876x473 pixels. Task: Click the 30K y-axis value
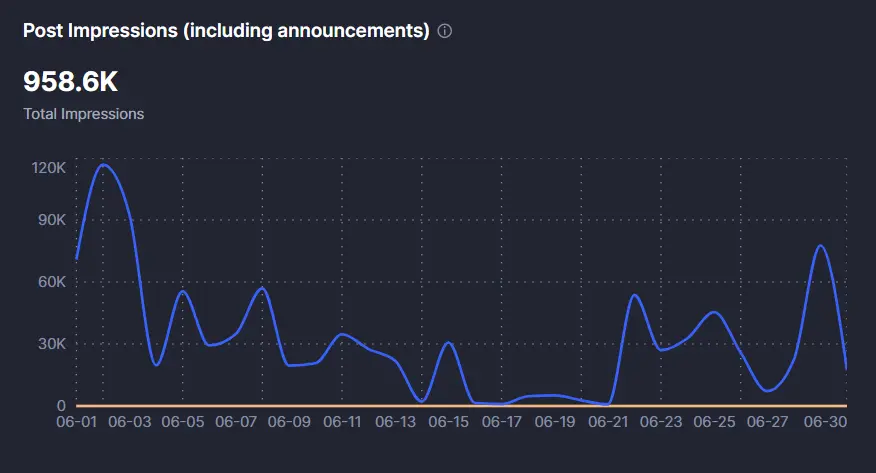coord(52,344)
